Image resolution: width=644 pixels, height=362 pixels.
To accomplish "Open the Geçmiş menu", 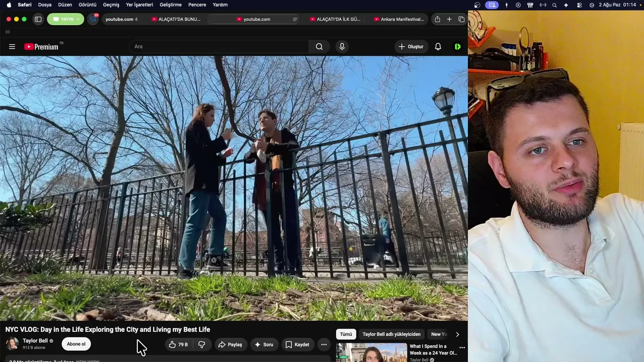I will pyautogui.click(x=111, y=5).
